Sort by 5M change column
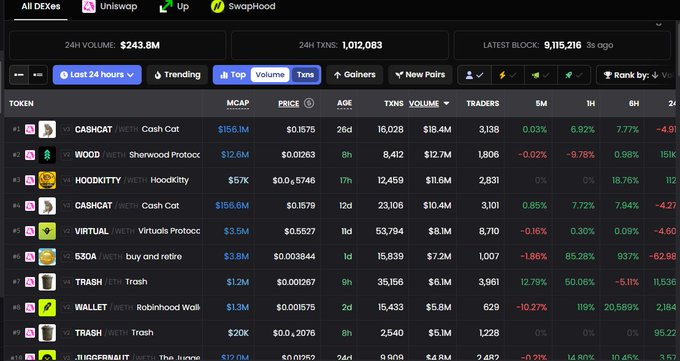The height and width of the screenshot is (361, 680). (x=541, y=103)
